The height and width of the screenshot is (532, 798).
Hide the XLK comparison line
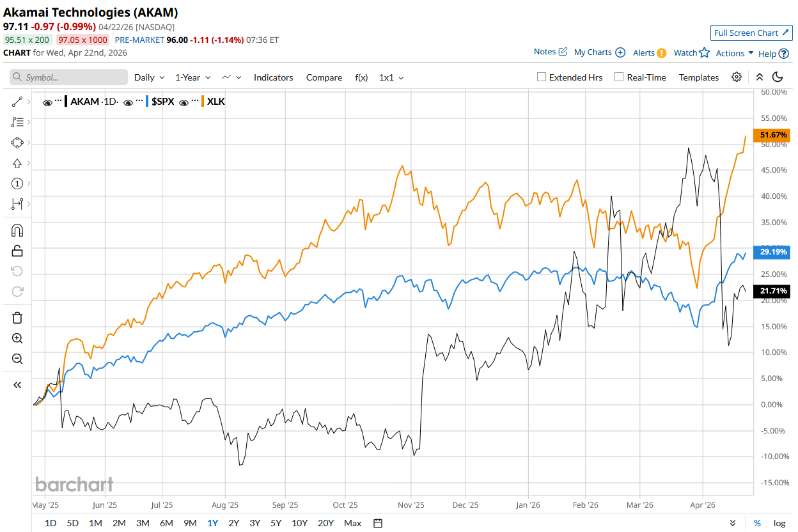pyautogui.click(x=184, y=102)
